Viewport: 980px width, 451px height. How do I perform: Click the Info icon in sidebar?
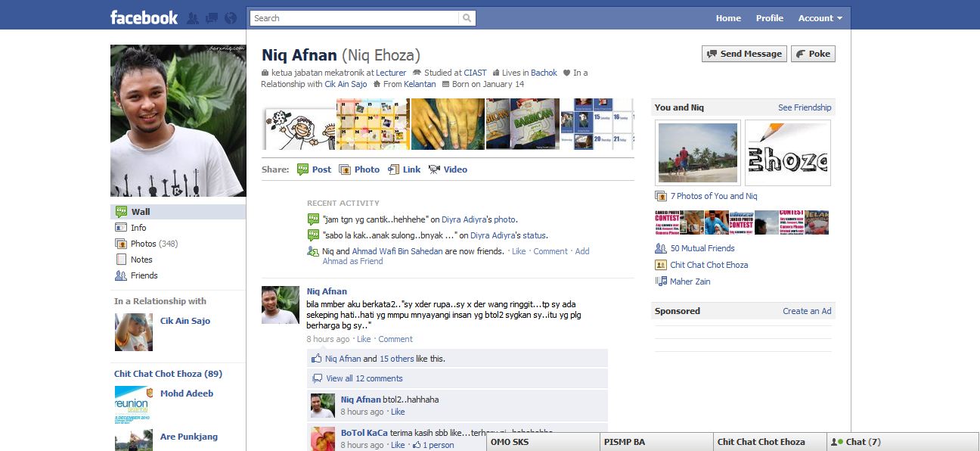coord(120,228)
